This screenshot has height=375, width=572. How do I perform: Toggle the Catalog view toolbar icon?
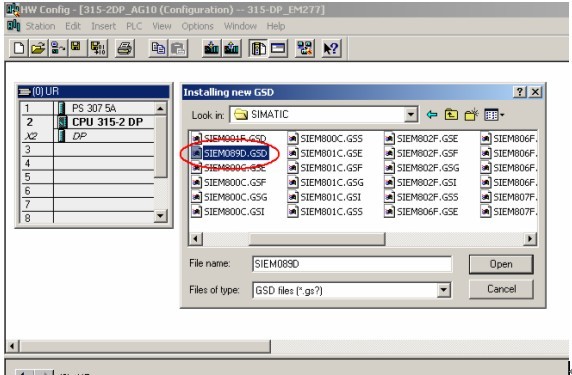point(258,48)
